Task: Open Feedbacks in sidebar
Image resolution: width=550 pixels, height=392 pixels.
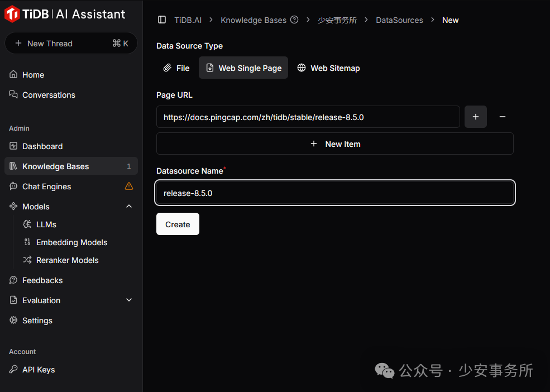Action: (x=71, y=280)
